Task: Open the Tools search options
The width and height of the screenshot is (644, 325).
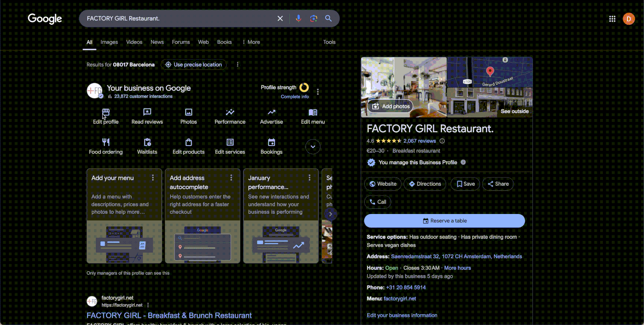Action: pos(329,42)
